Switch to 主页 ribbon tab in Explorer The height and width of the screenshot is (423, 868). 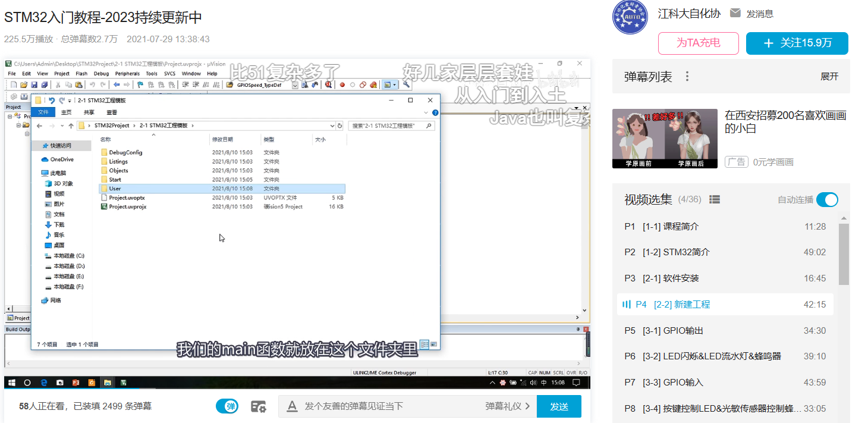coord(66,112)
